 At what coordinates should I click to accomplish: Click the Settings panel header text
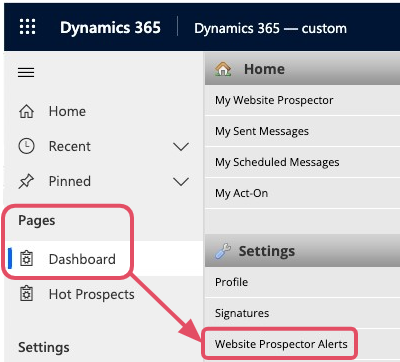[267, 251]
